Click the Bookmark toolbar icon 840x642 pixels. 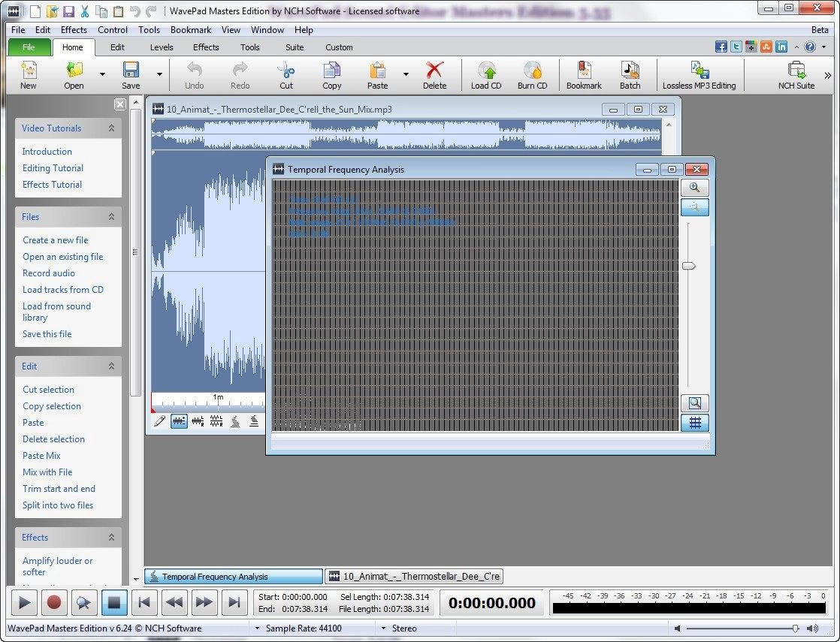584,75
